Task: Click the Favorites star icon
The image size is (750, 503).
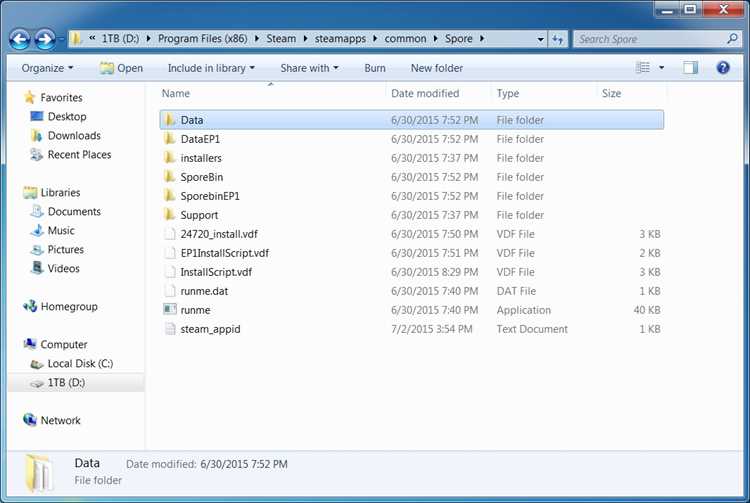Action: (30, 98)
